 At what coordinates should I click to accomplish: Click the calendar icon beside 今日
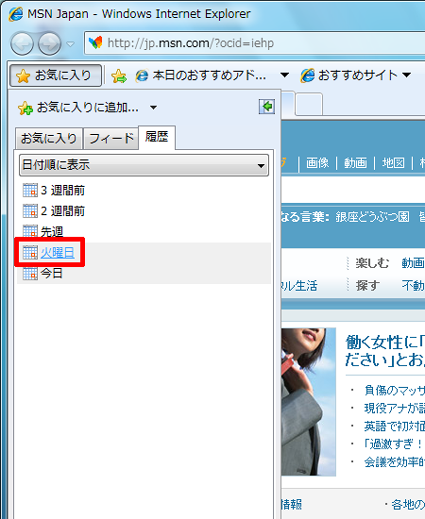pos(30,273)
